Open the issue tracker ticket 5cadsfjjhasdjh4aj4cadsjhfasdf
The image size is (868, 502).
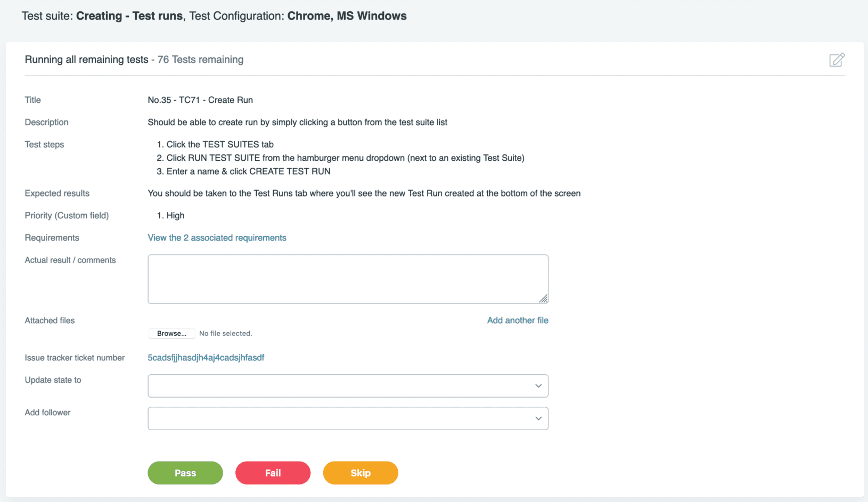206,357
